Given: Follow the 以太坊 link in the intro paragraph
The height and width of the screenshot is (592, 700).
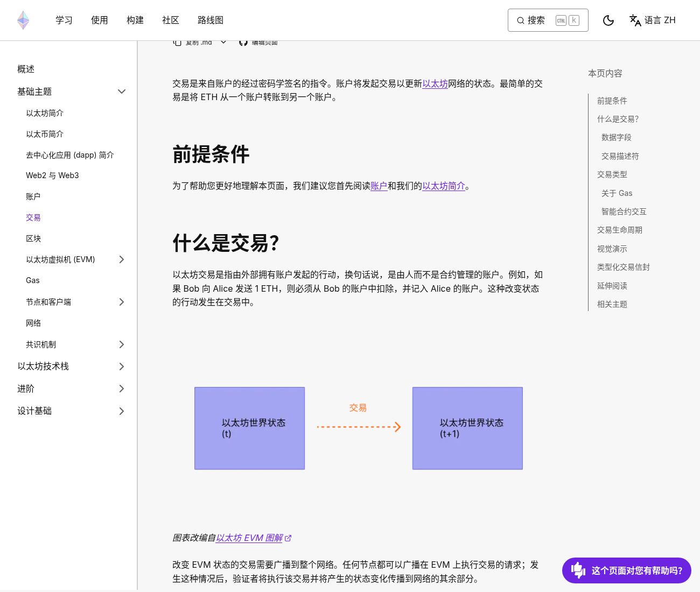Looking at the screenshot, I should (435, 83).
